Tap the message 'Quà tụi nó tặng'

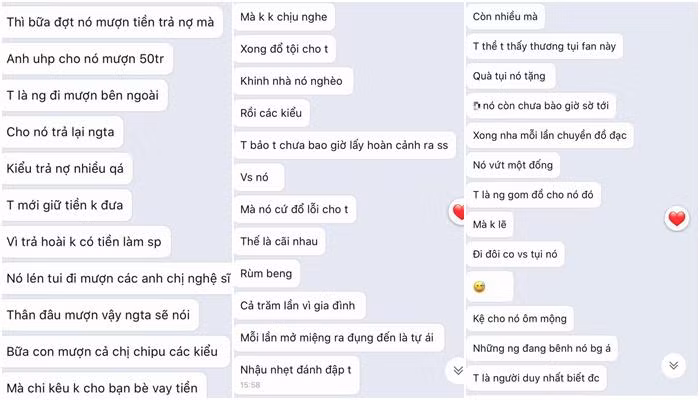coord(511,76)
